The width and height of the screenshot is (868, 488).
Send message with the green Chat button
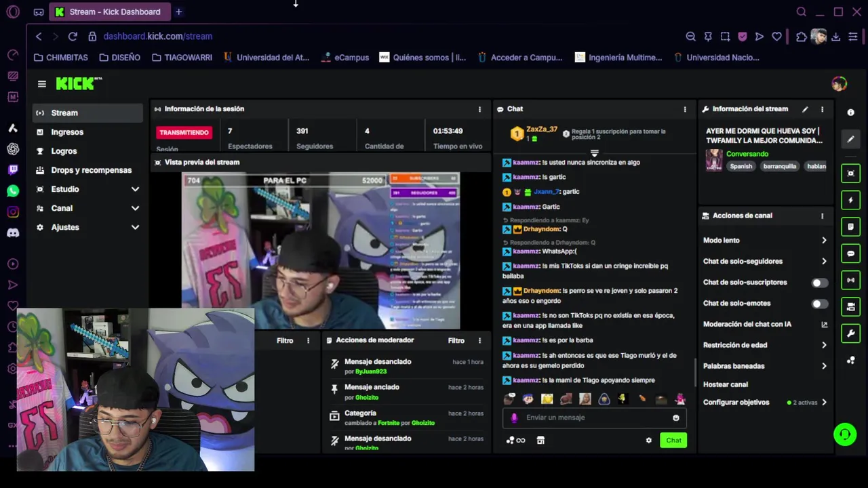(x=673, y=441)
